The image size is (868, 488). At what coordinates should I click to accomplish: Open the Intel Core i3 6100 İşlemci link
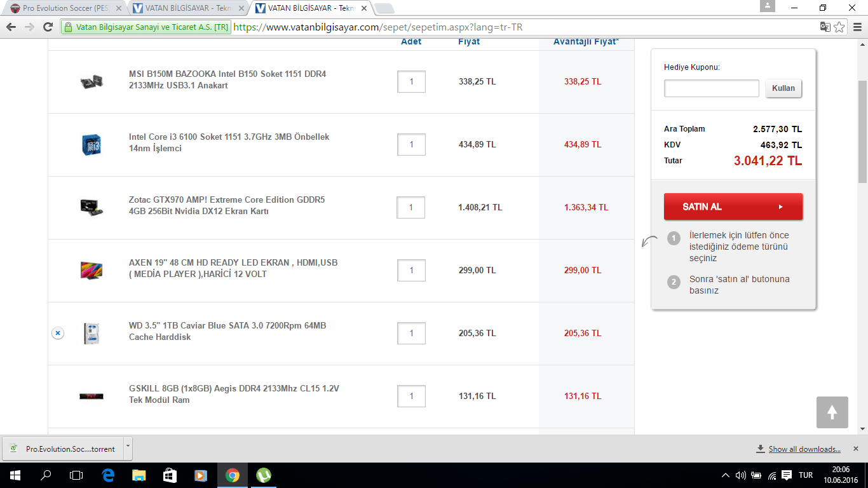[x=229, y=142]
